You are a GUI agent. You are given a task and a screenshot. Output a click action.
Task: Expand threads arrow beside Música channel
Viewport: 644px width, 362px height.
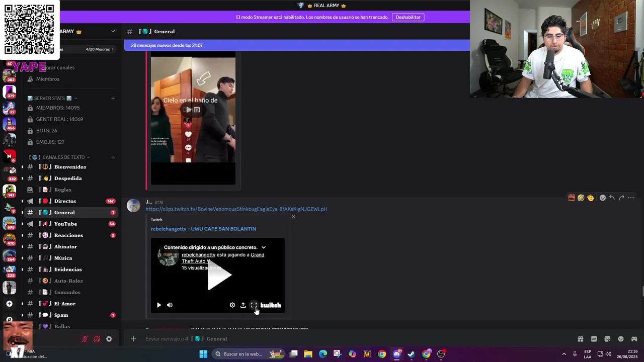22,258
